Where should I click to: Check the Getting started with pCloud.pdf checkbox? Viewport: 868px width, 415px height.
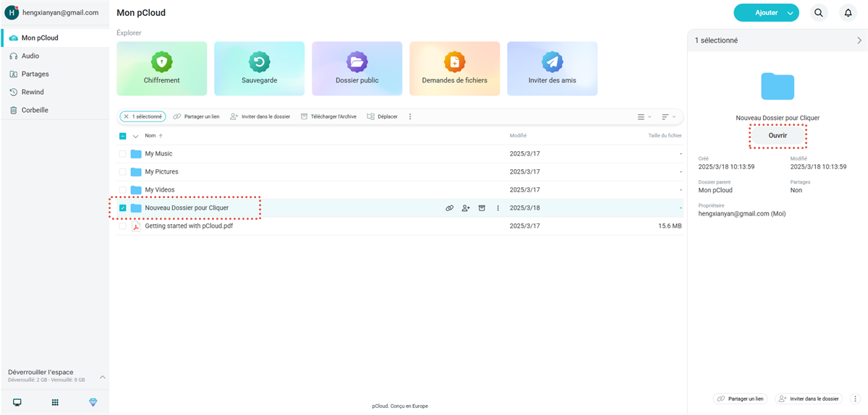[x=123, y=226]
